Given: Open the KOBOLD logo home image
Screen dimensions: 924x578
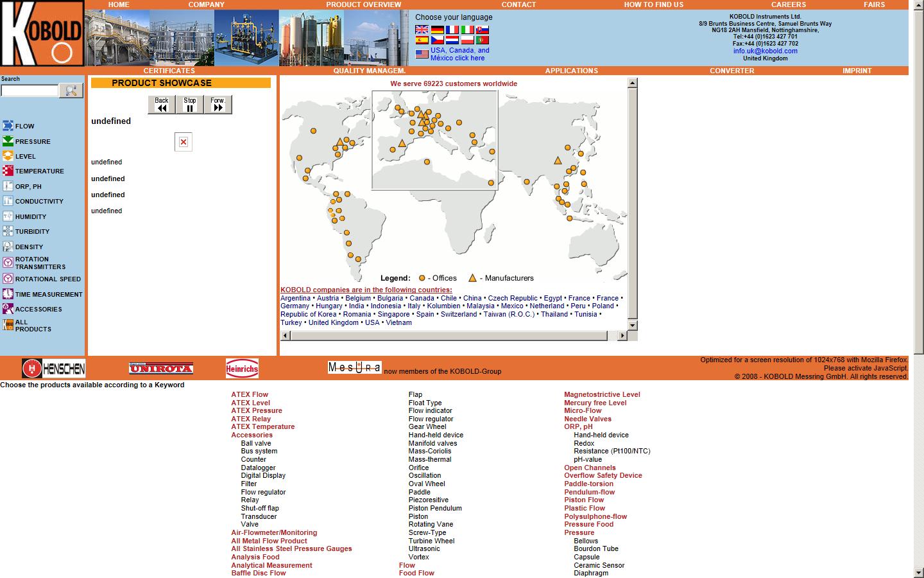Looking at the screenshot, I should (42, 33).
